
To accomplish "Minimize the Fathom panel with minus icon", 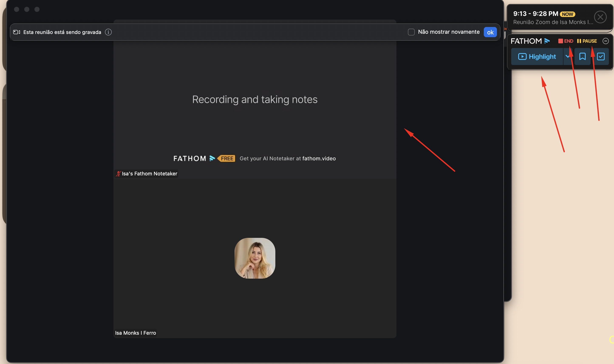I will 606,41.
